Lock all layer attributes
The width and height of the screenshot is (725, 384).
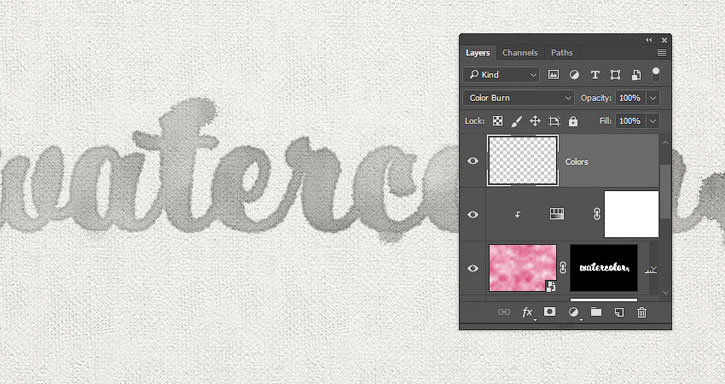[573, 121]
